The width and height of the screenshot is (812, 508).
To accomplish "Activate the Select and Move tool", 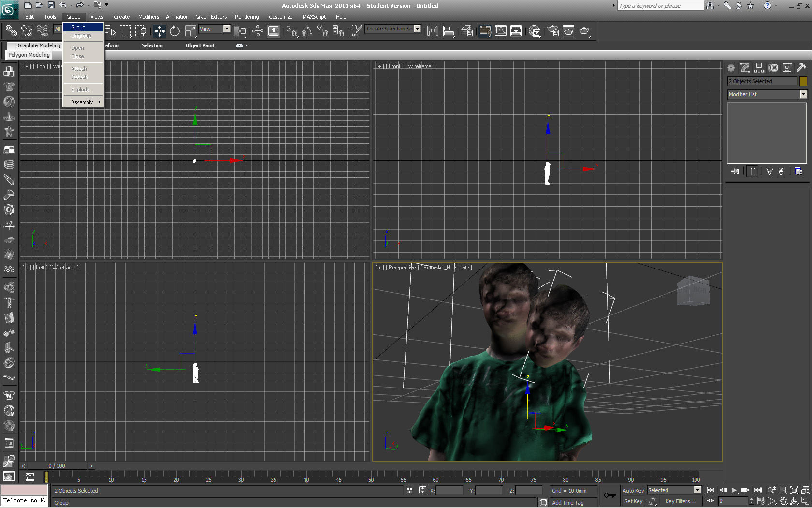I will (159, 31).
